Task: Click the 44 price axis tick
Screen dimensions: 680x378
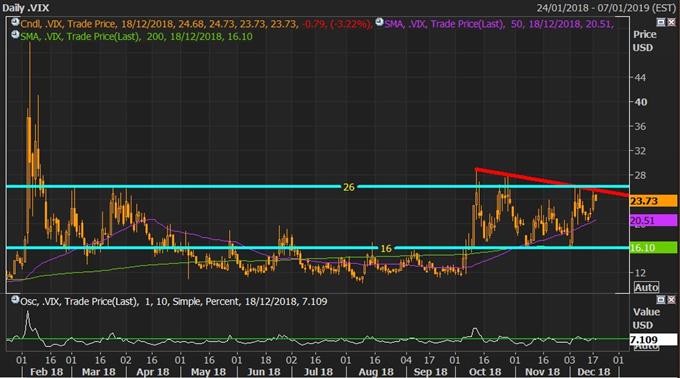Action: [x=640, y=78]
